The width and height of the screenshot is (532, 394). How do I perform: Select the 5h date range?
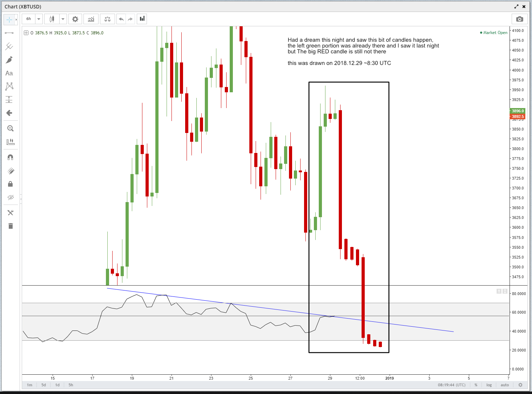(x=71, y=385)
